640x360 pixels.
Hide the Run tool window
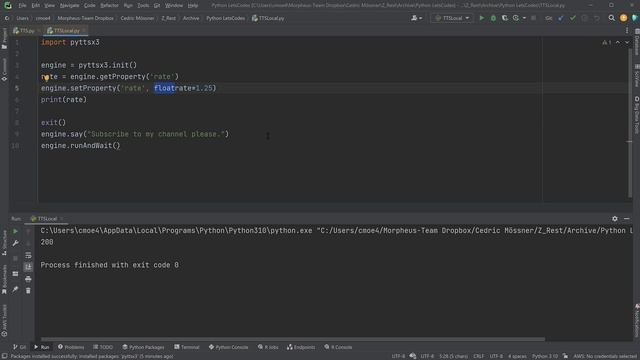tap(627, 219)
